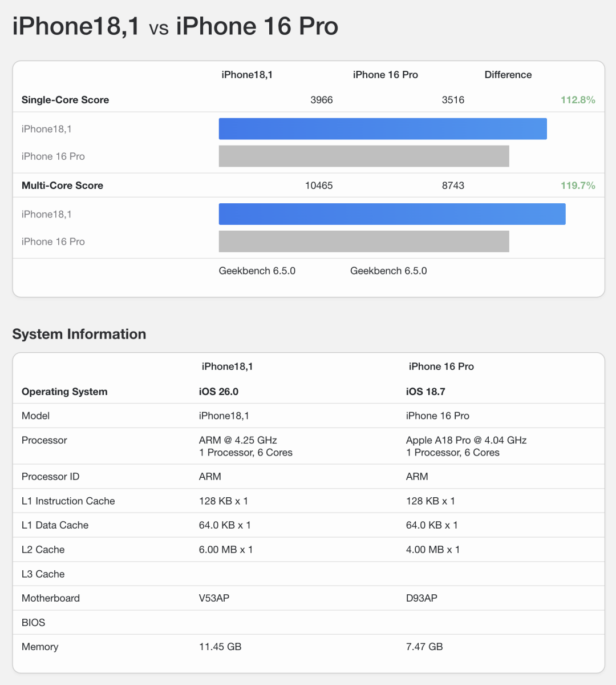Click the gray iPhone 16 Pro single-core bar
The image size is (616, 685).
coord(364,156)
